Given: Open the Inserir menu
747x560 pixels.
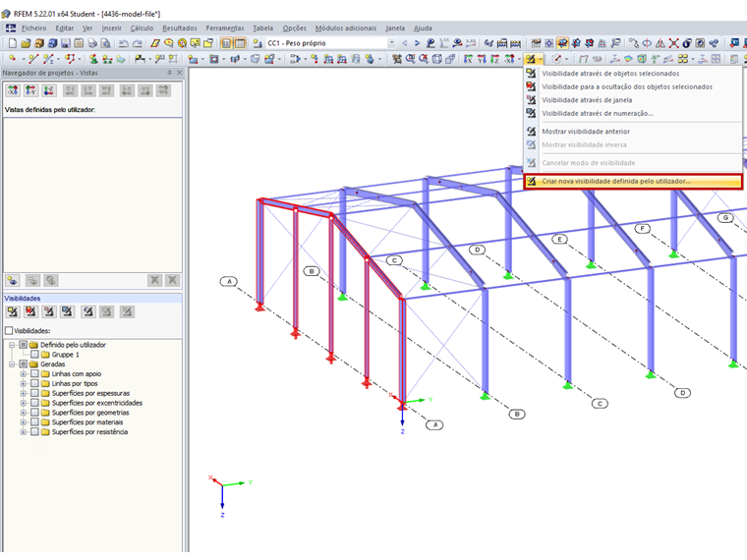Looking at the screenshot, I should point(111,28).
